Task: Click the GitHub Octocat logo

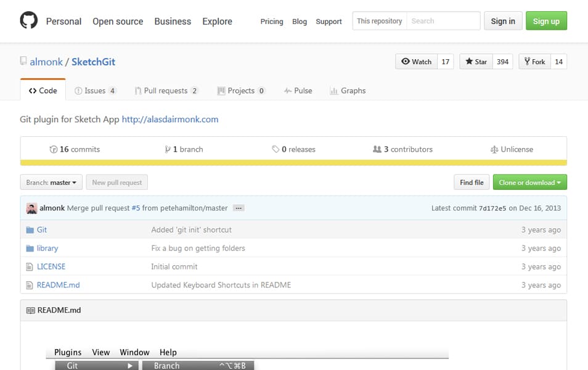Action: point(29,21)
